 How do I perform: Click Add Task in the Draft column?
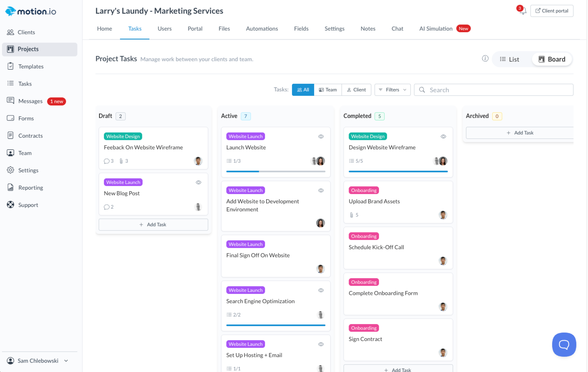point(153,224)
